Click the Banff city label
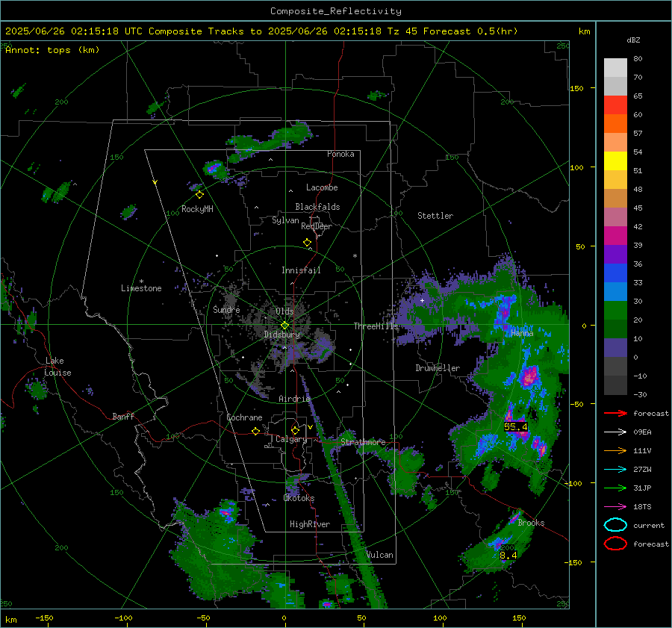Viewport: 672px width, 628px height. 123,416
